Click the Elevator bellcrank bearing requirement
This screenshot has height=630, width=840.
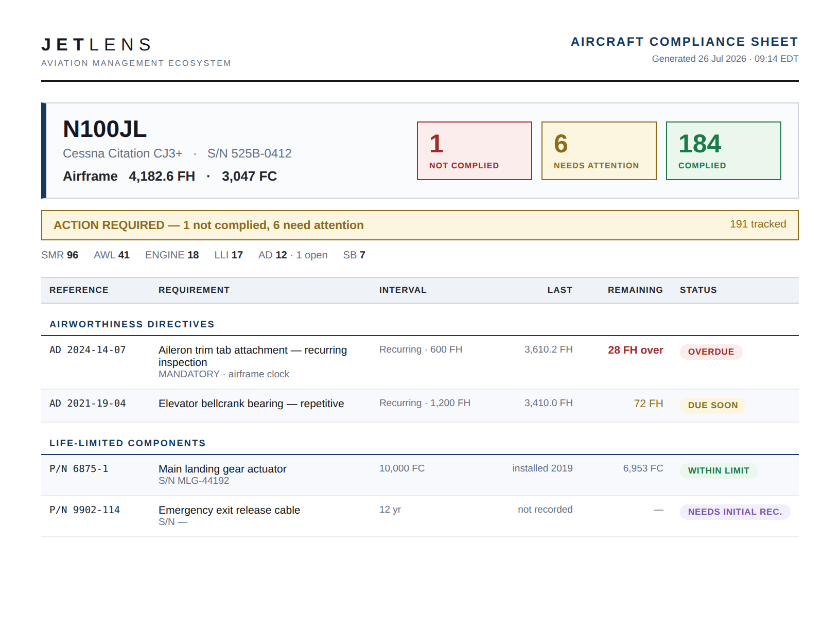tap(251, 404)
